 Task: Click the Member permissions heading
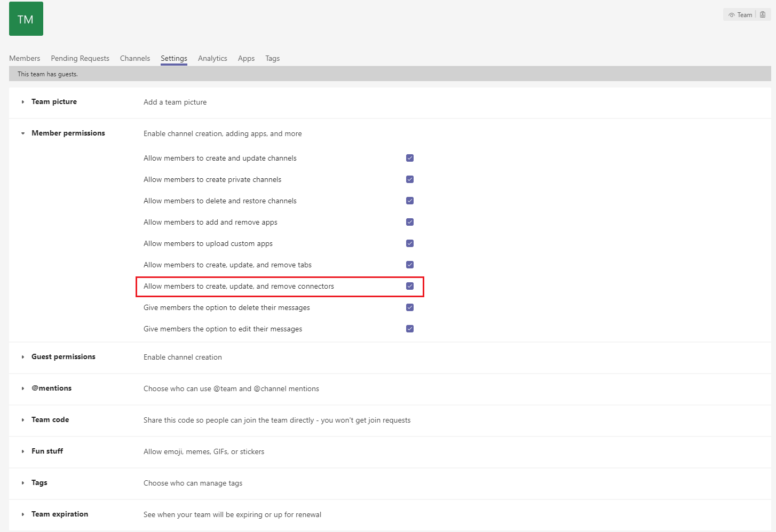[x=68, y=133]
